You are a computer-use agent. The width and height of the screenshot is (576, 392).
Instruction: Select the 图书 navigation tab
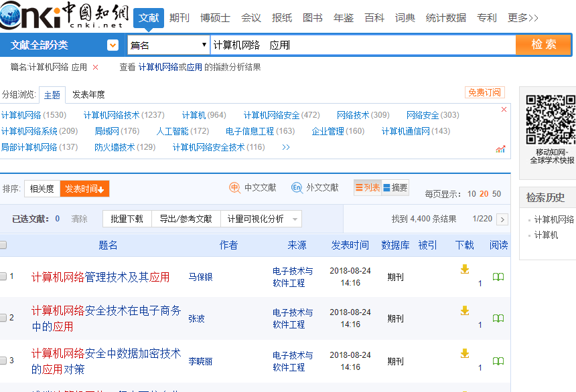[313, 17]
